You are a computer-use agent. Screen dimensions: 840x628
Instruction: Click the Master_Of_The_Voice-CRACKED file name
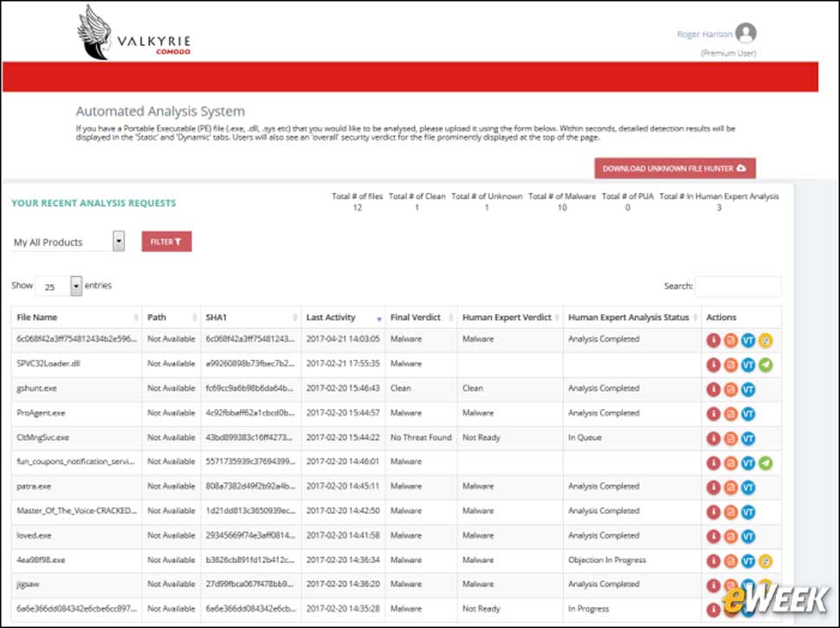click(x=76, y=511)
